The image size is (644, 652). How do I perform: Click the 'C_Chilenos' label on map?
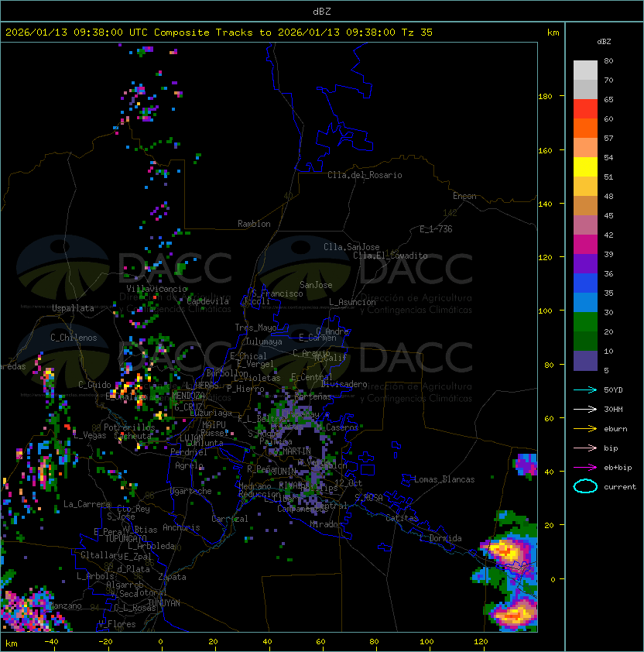(x=74, y=338)
